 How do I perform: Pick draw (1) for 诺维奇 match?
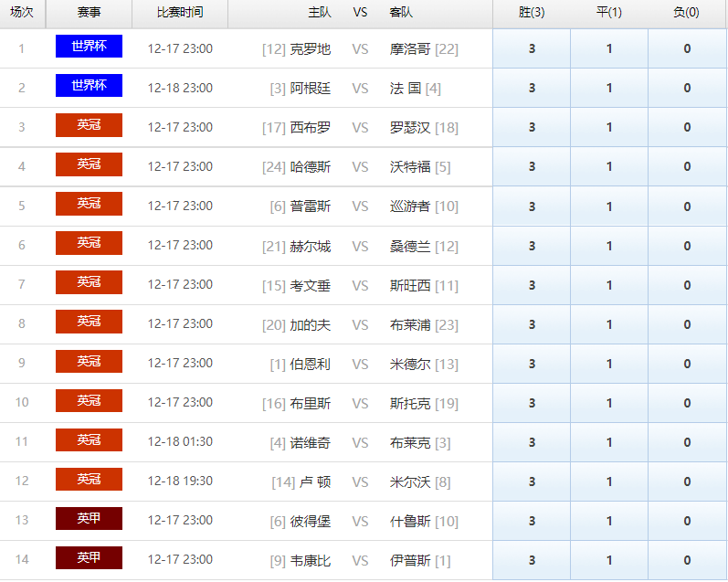click(x=609, y=442)
